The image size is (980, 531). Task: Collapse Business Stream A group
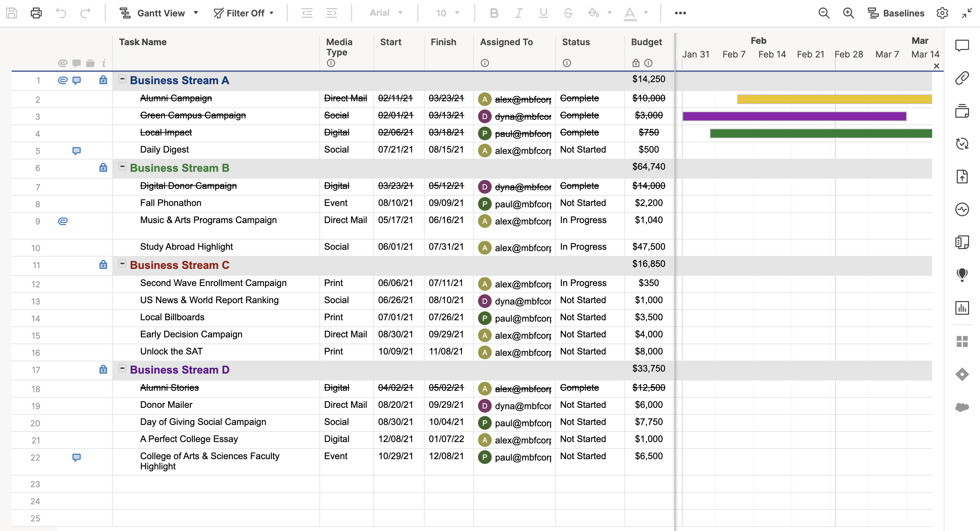122,79
